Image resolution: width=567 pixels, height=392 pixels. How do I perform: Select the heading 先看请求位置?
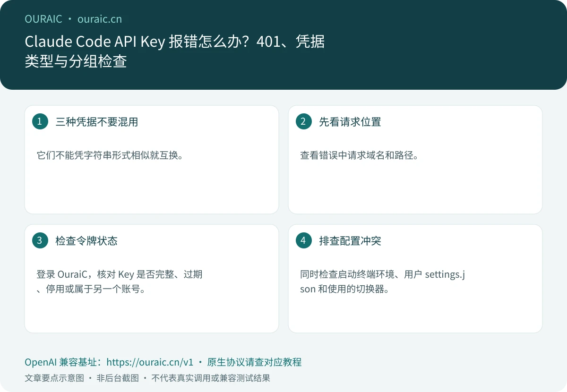pyautogui.click(x=350, y=122)
